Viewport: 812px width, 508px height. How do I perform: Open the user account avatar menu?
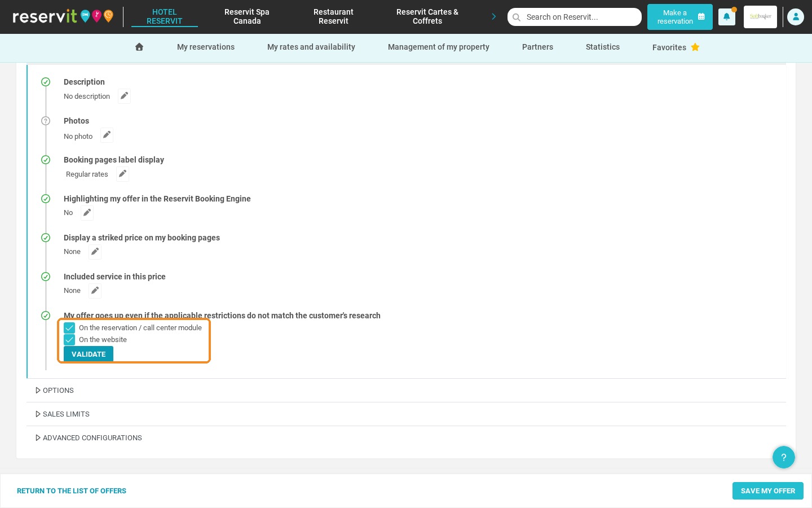[796, 17]
